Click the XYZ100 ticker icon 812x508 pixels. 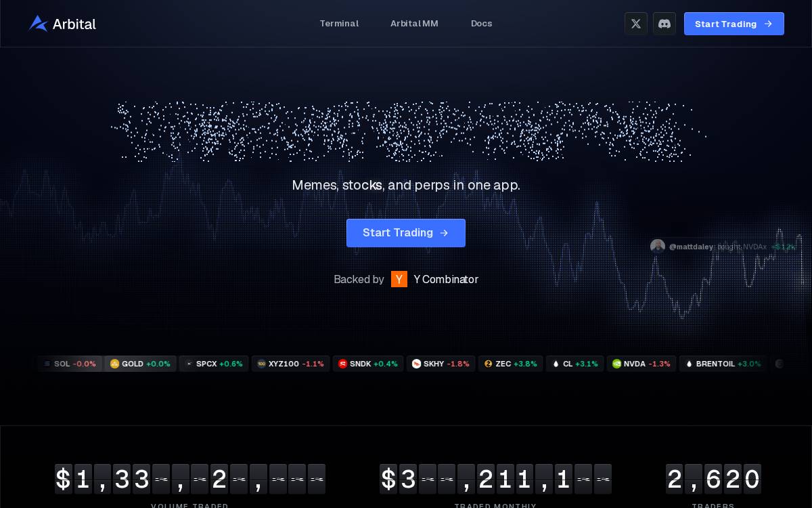[262, 364]
